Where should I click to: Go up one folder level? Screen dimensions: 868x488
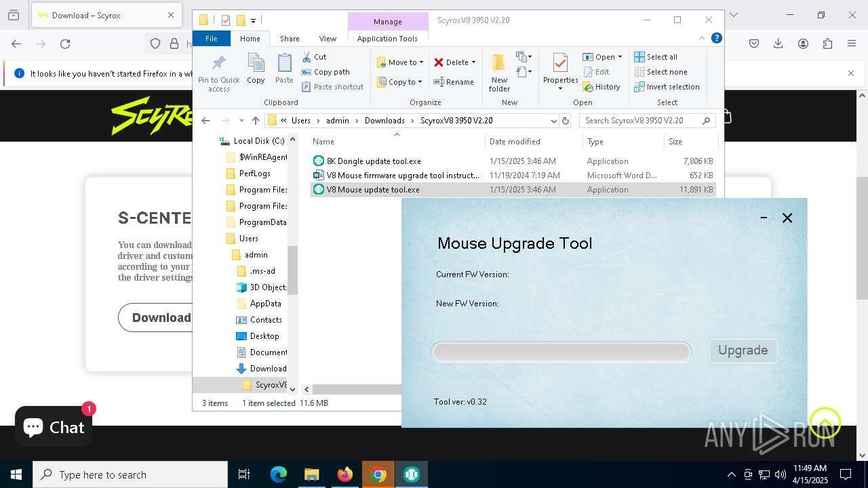tap(255, 121)
